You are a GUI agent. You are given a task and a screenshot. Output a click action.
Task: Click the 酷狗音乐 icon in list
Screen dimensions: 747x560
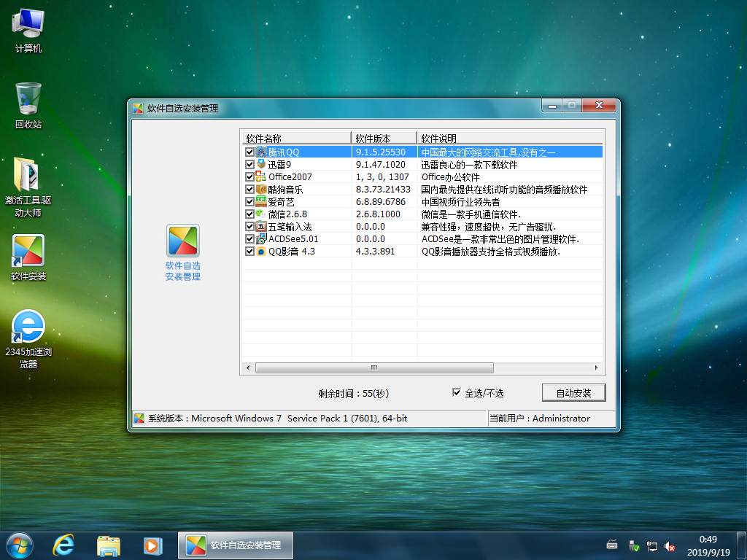coord(261,189)
